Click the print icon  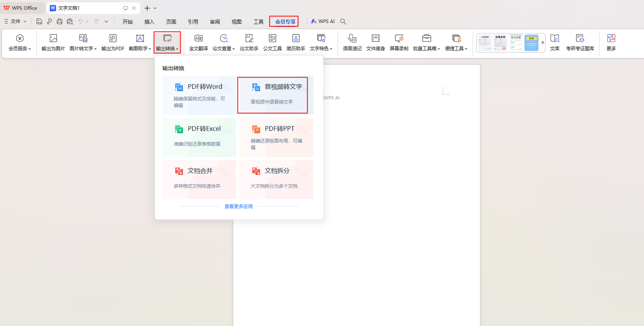click(x=59, y=21)
